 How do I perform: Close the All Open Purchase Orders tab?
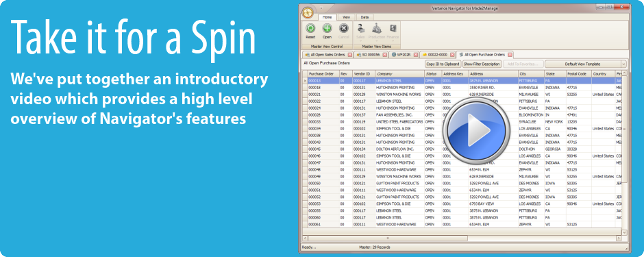(510, 55)
